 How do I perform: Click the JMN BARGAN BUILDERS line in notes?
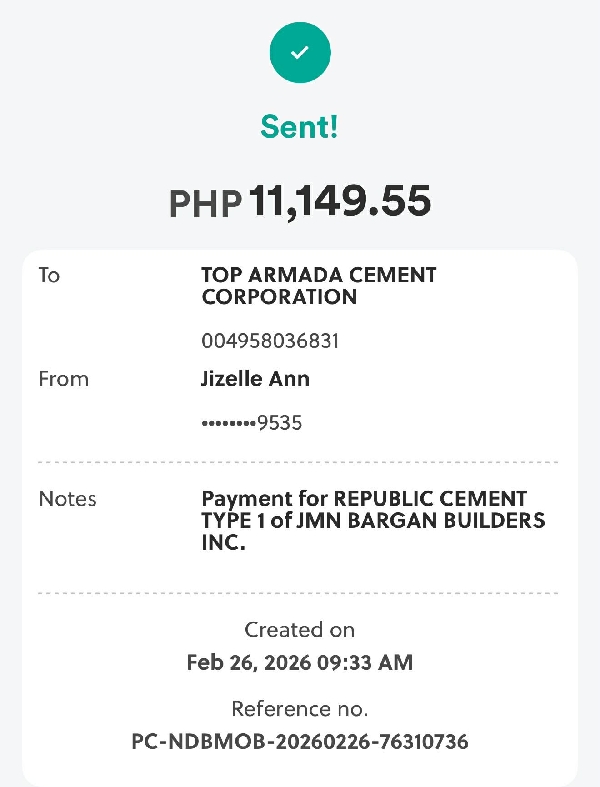pyautogui.click(x=373, y=521)
